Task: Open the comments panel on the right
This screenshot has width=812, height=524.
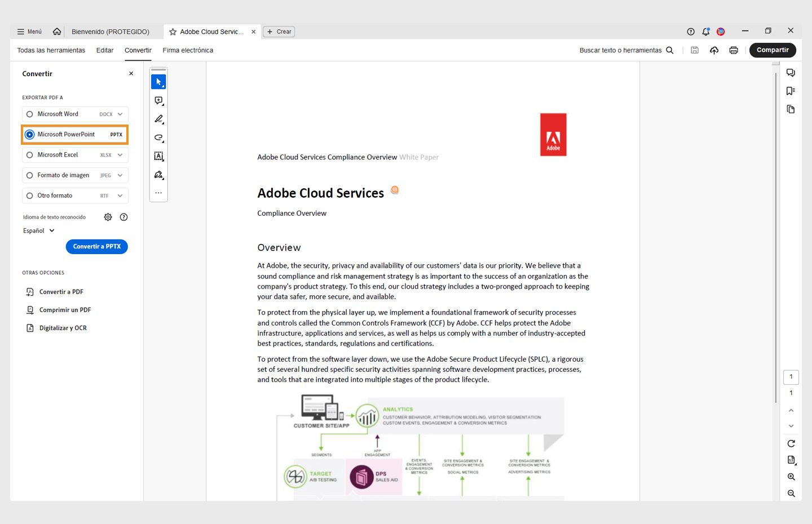Action: pyautogui.click(x=791, y=72)
